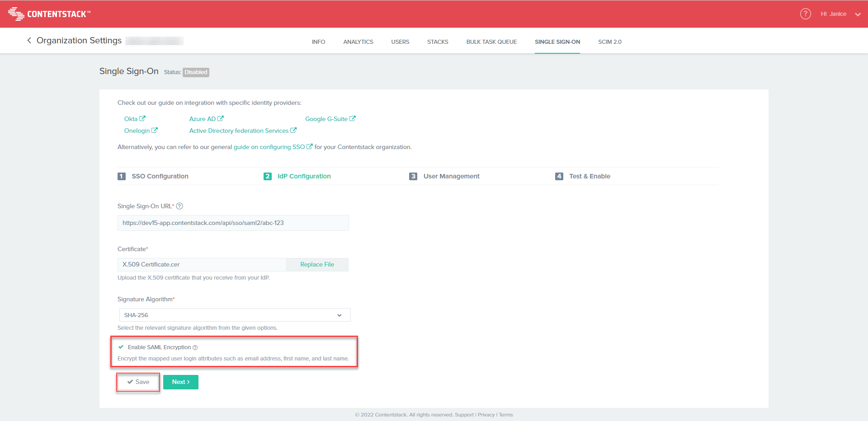Screen dimensions: 868x421
Task: Open the guide on configuring SSO link
Action: [273, 147]
